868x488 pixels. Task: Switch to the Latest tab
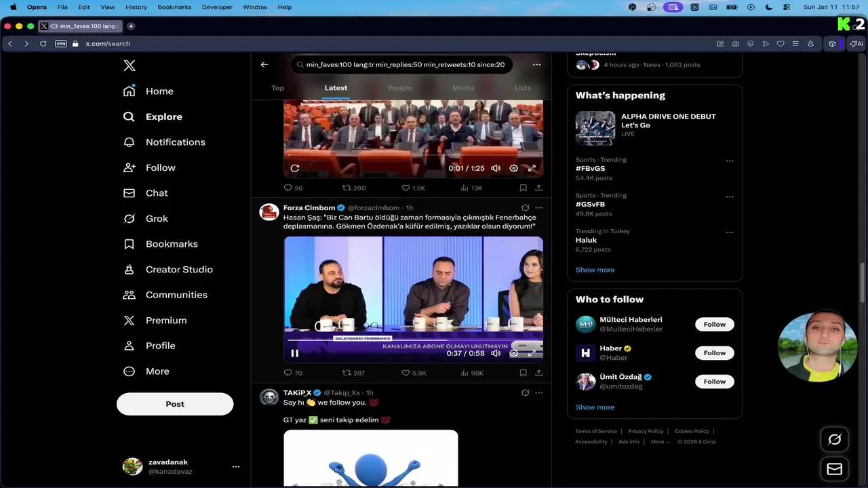point(336,88)
